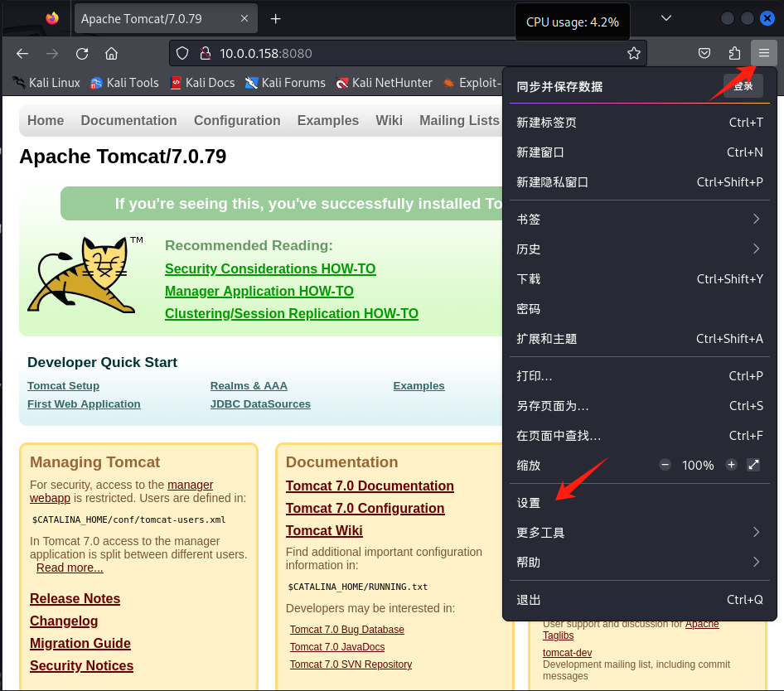Bookmark this page with the star icon
784x691 pixels.
633,54
